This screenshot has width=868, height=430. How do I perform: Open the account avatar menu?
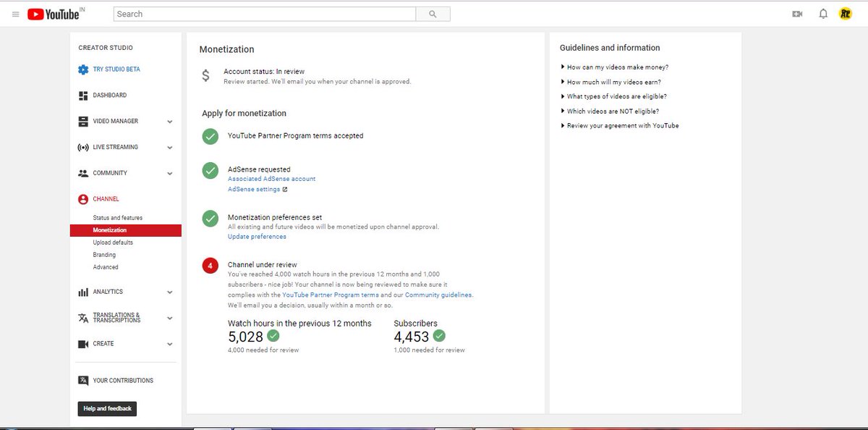[x=846, y=13]
